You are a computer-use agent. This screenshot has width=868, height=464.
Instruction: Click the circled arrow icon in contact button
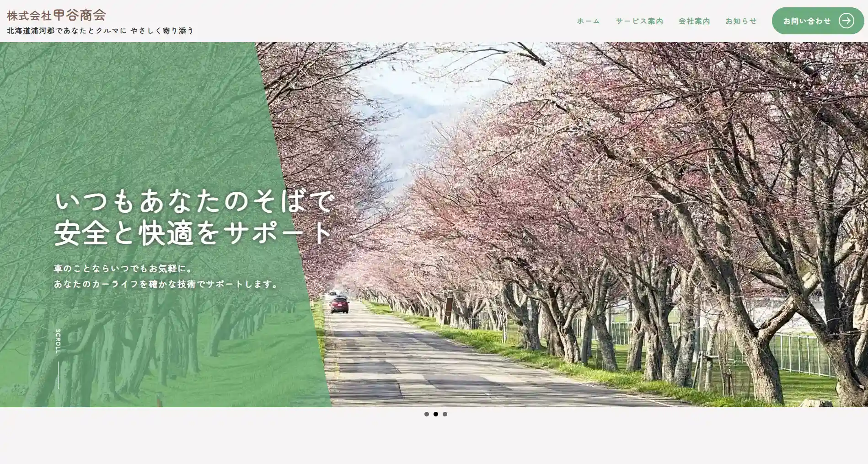click(x=846, y=21)
